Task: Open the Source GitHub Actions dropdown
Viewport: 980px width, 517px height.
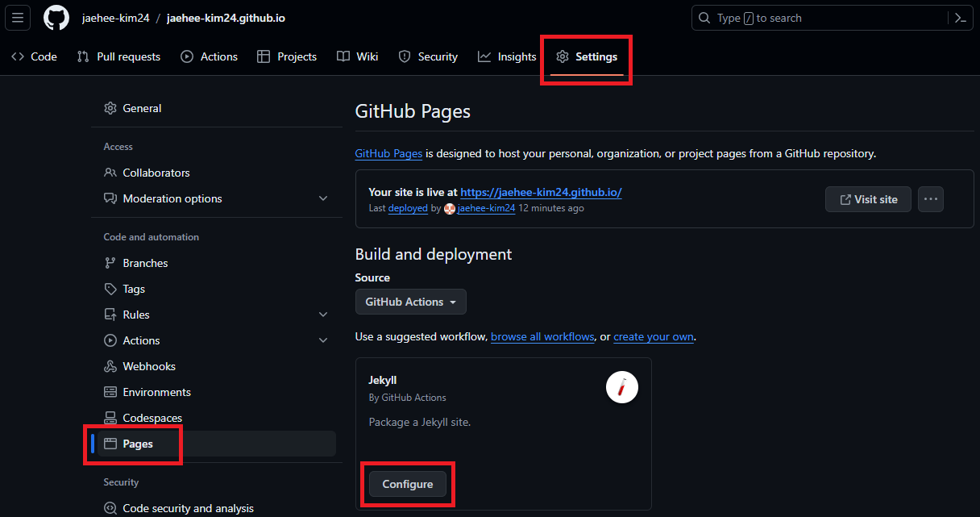Action: 411,302
